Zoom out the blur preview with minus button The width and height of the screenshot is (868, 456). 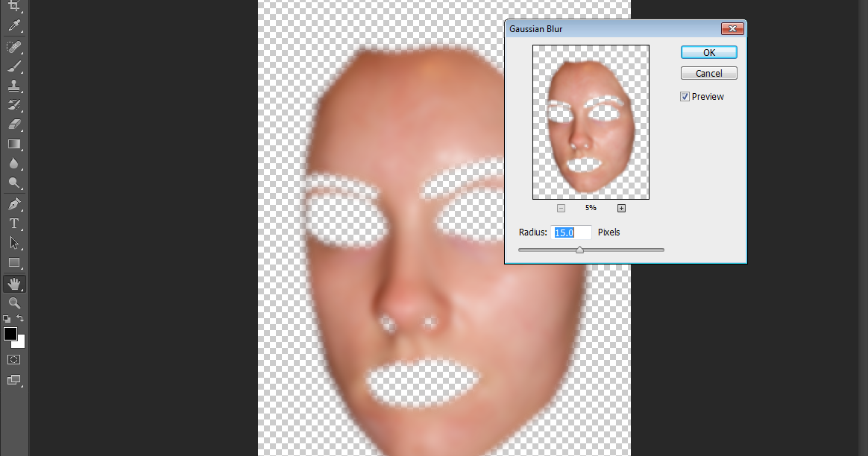[x=560, y=208]
